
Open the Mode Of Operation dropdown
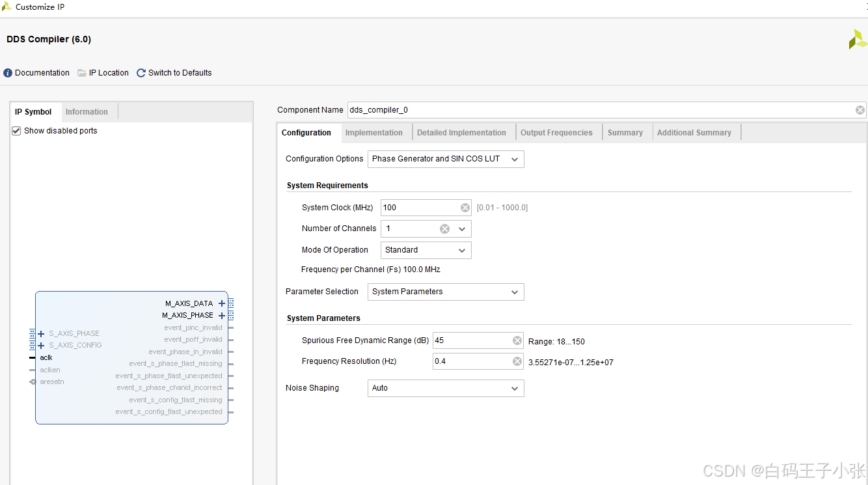click(x=426, y=250)
